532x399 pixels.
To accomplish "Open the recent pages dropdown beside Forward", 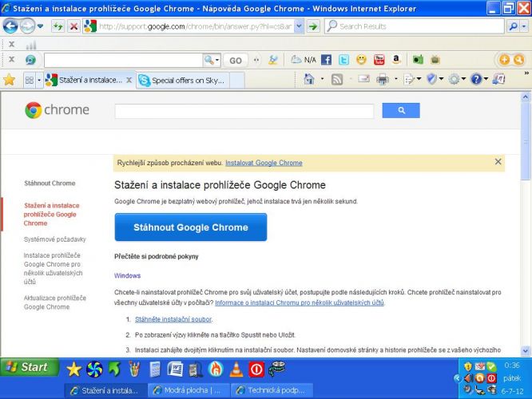I will 41,26.
